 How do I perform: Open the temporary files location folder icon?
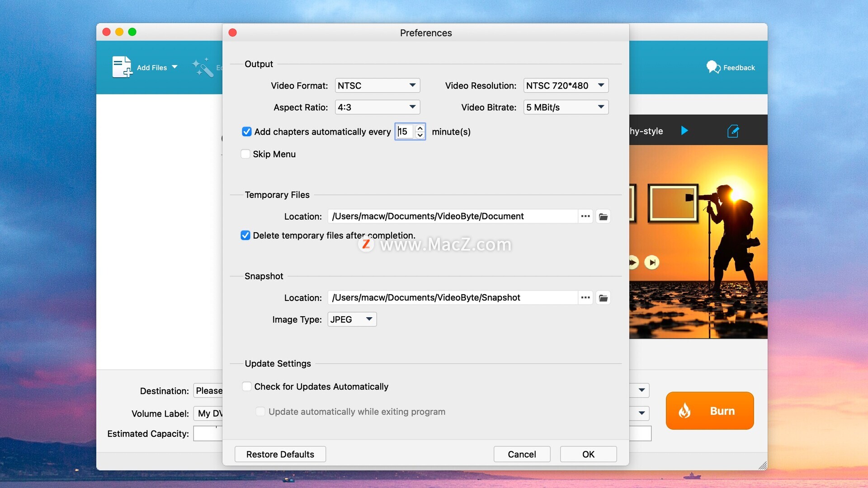tap(603, 216)
